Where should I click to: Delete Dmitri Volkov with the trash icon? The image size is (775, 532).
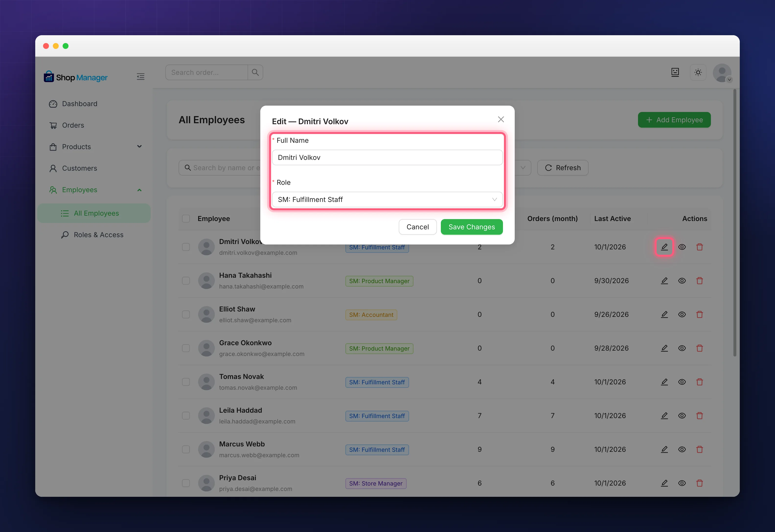[x=699, y=247]
